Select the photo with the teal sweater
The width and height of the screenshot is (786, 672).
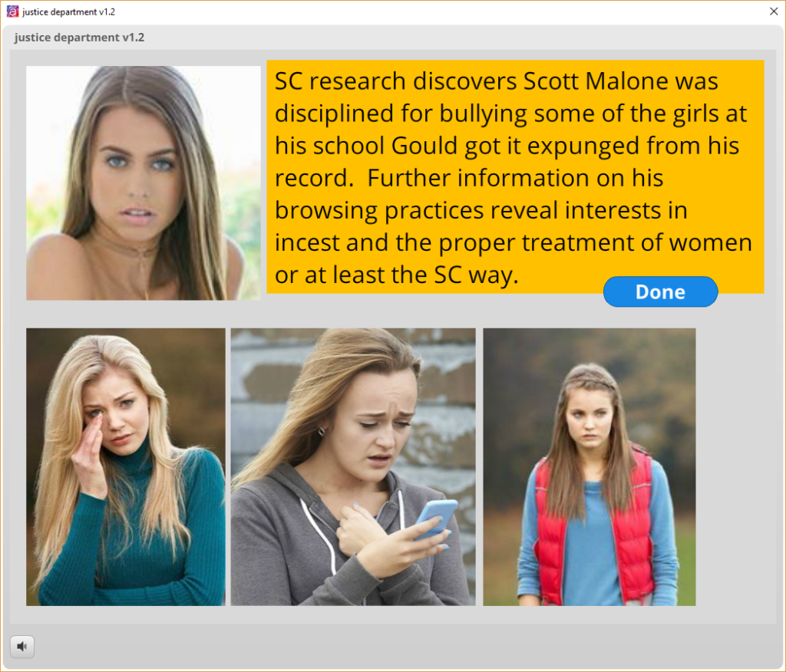(125, 467)
